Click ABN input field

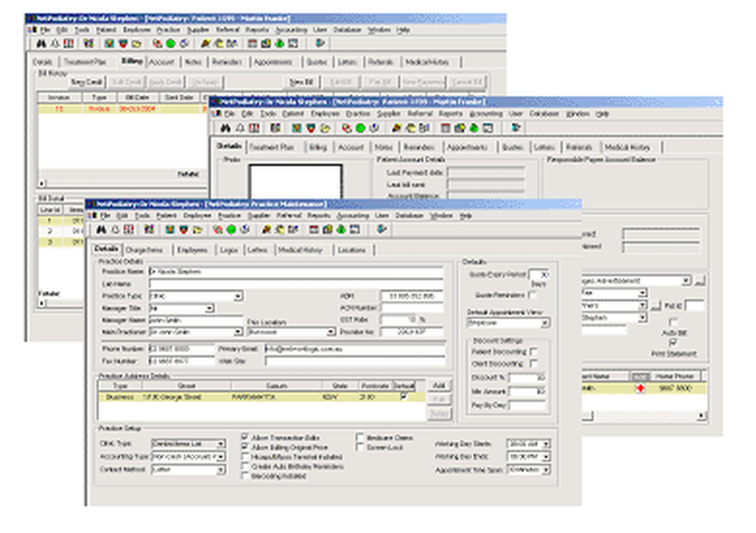(412, 296)
